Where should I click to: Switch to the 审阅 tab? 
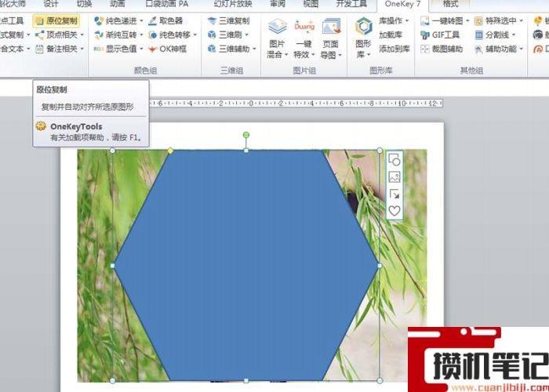pyautogui.click(x=278, y=4)
